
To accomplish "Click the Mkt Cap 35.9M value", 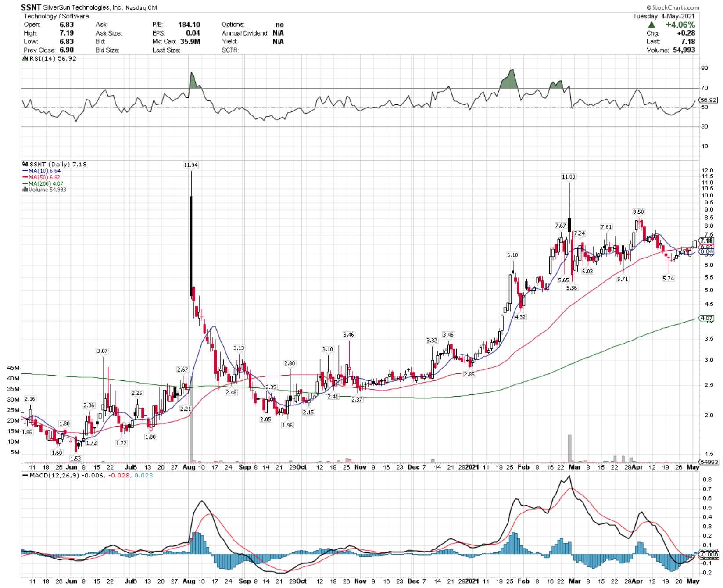I will pyautogui.click(x=190, y=42).
